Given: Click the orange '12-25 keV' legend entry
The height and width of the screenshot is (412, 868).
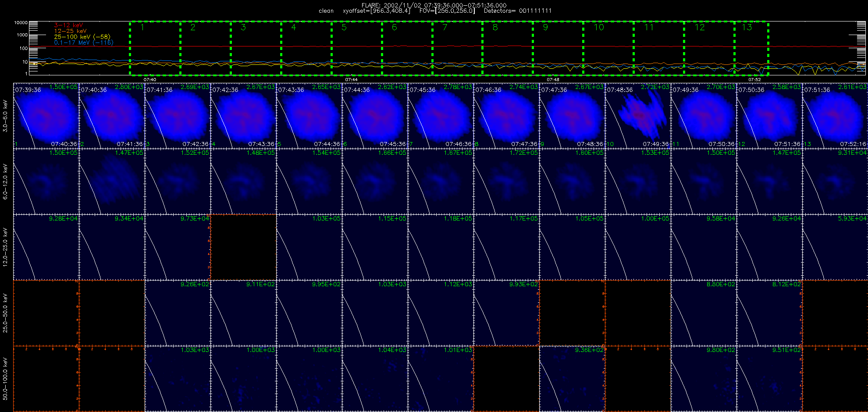Looking at the screenshot, I should (70, 31).
